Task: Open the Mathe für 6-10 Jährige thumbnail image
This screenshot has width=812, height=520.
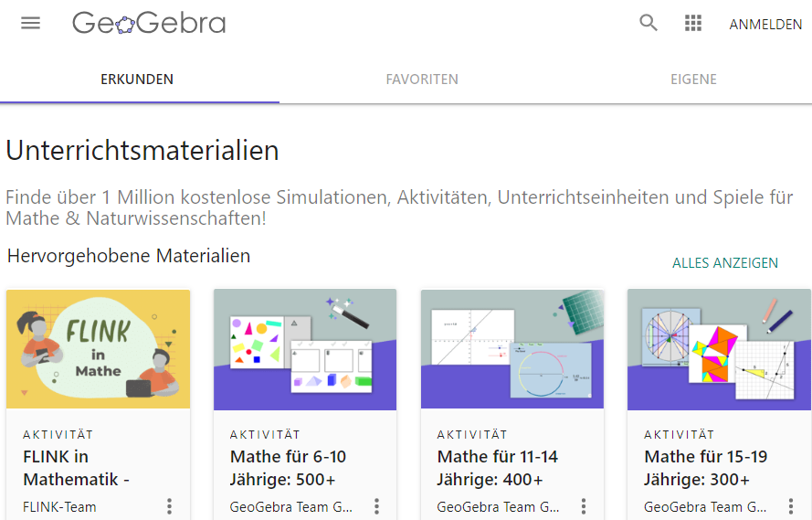Action: (305, 349)
